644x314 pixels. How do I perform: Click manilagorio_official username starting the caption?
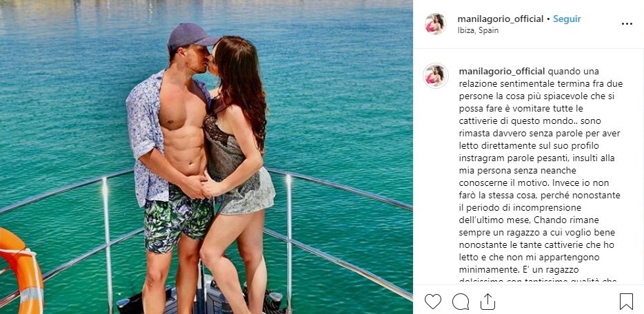[502, 72]
